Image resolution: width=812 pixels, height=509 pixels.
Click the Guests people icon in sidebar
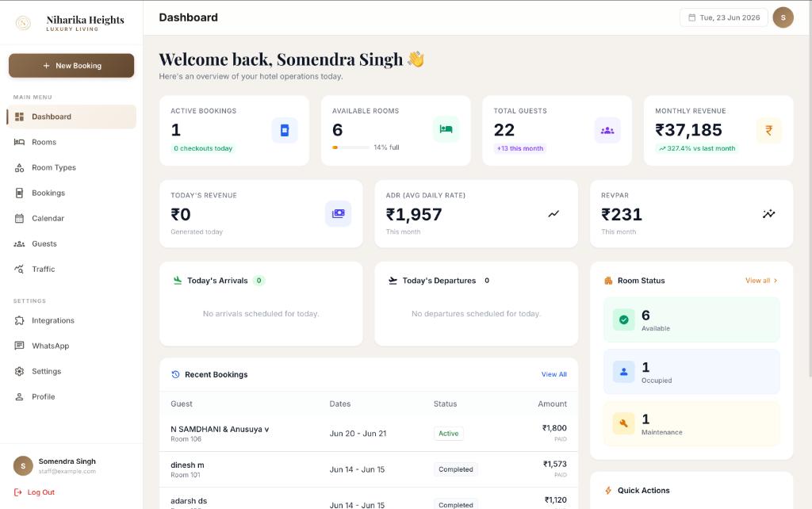pyautogui.click(x=19, y=243)
